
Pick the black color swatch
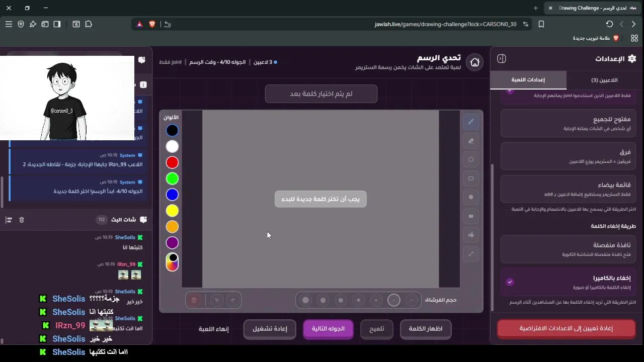coord(172,130)
